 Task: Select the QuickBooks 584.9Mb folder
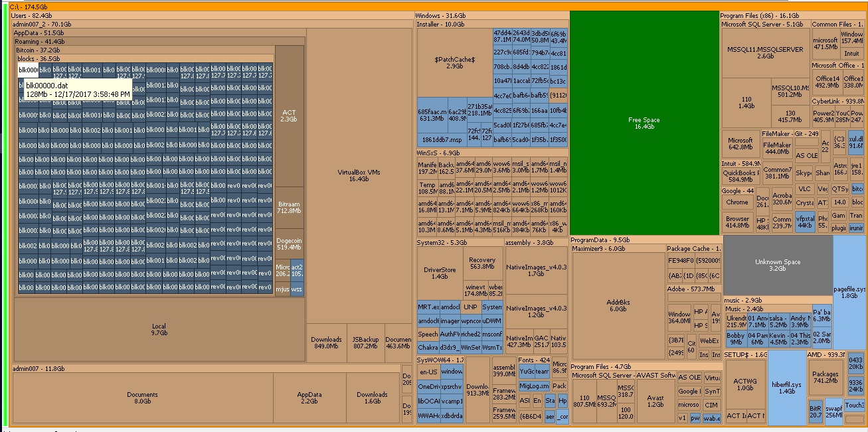(x=740, y=177)
